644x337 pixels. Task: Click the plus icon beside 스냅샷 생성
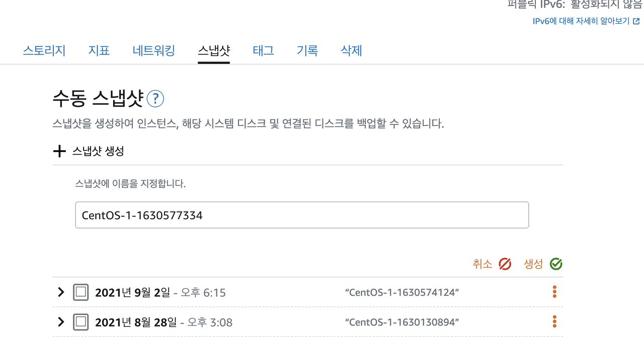[x=59, y=151]
